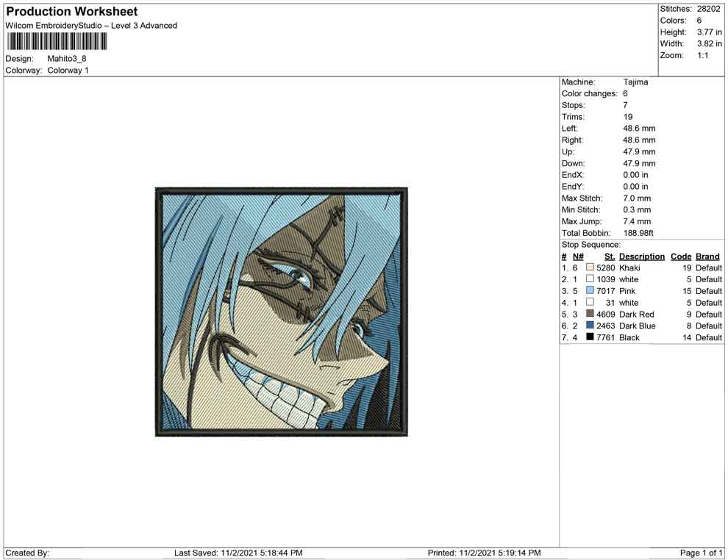Click the 'N#' column header

(x=578, y=256)
